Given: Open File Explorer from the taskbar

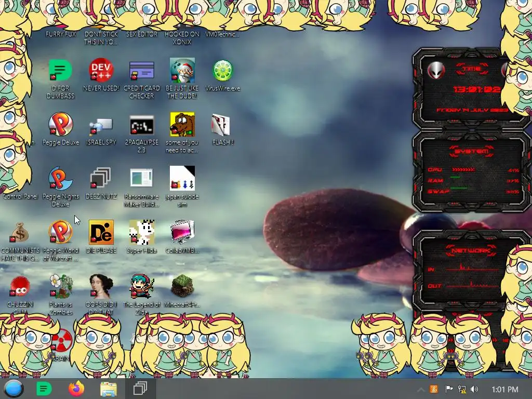Looking at the screenshot, I should click(109, 389).
